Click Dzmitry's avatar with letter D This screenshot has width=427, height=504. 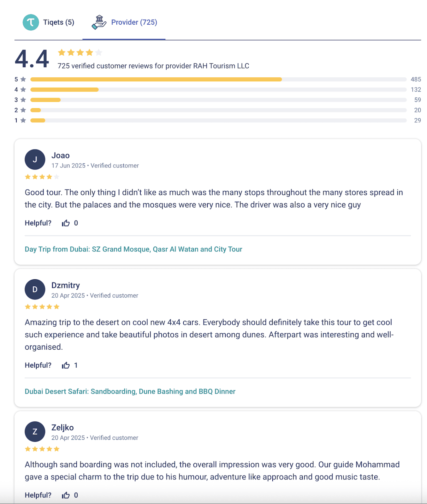pos(35,289)
